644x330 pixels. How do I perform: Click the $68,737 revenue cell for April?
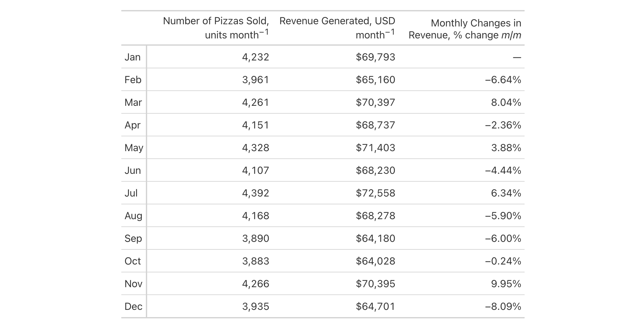click(x=375, y=125)
